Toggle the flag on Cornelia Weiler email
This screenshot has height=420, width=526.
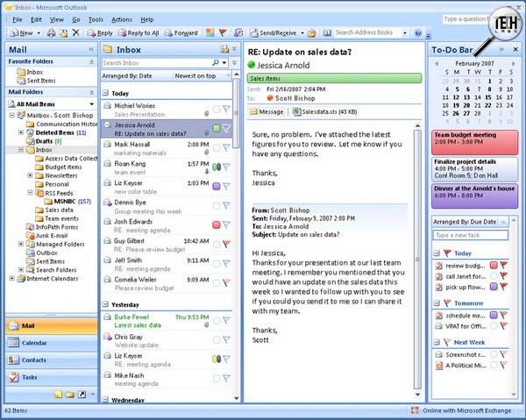[x=227, y=283]
